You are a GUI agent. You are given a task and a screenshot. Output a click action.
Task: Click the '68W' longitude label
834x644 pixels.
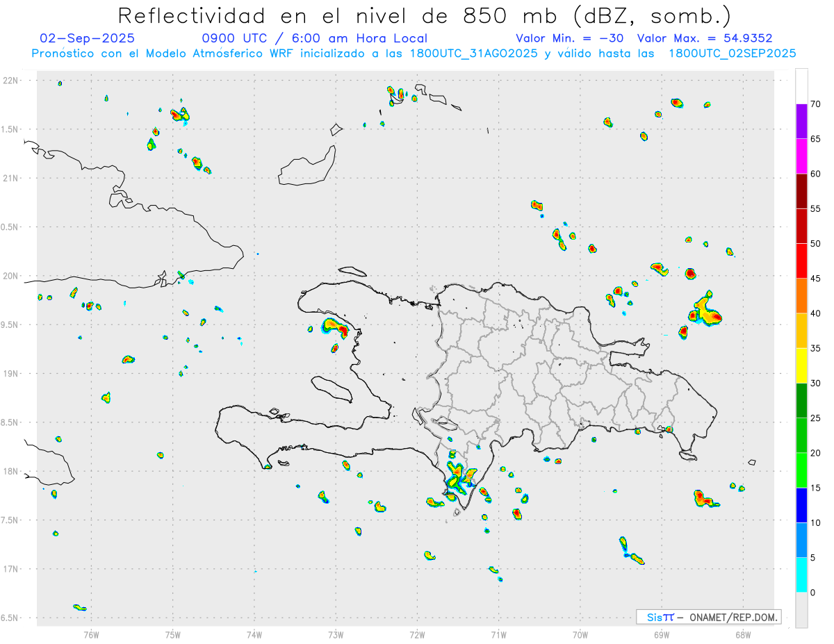click(x=743, y=634)
